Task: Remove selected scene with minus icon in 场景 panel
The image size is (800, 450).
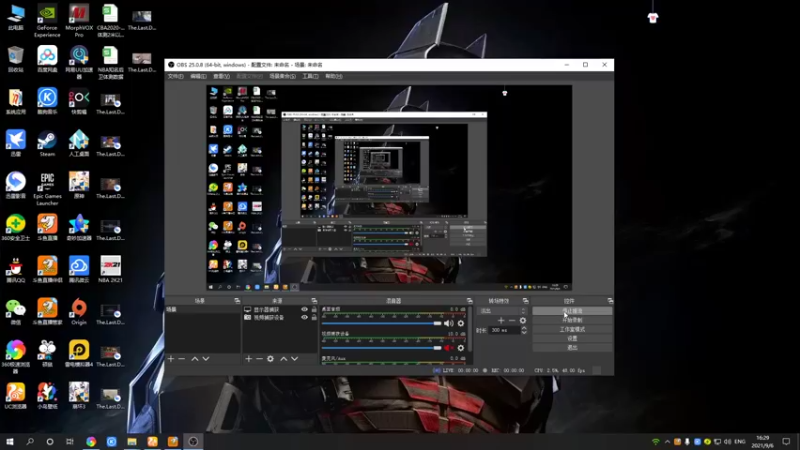Action: [x=182, y=359]
